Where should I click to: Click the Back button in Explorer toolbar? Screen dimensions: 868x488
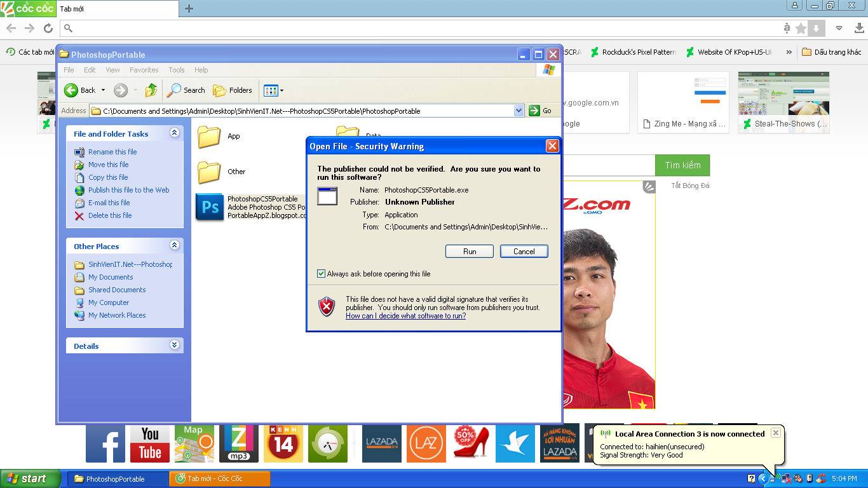pos(80,90)
